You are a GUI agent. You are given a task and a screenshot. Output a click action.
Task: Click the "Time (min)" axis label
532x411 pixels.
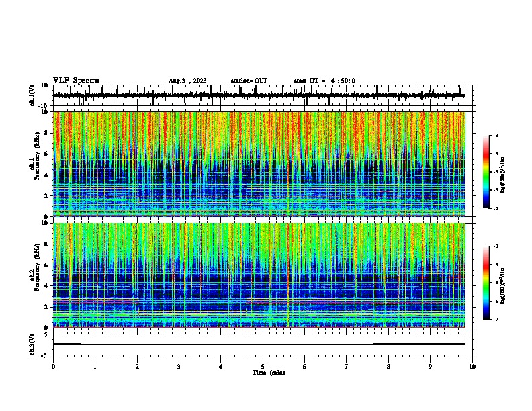[x=269, y=373]
